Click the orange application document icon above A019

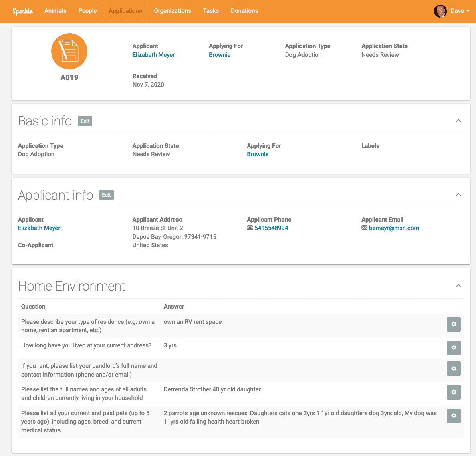click(69, 51)
